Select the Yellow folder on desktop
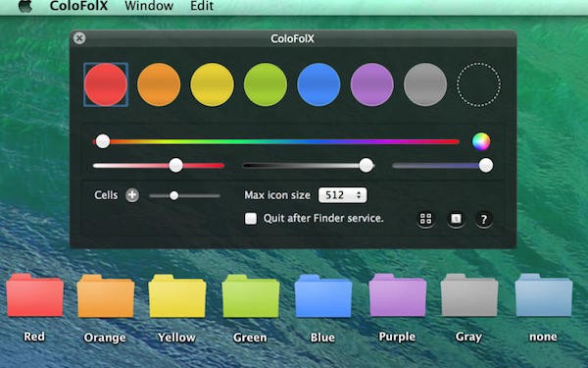 pyautogui.click(x=177, y=296)
